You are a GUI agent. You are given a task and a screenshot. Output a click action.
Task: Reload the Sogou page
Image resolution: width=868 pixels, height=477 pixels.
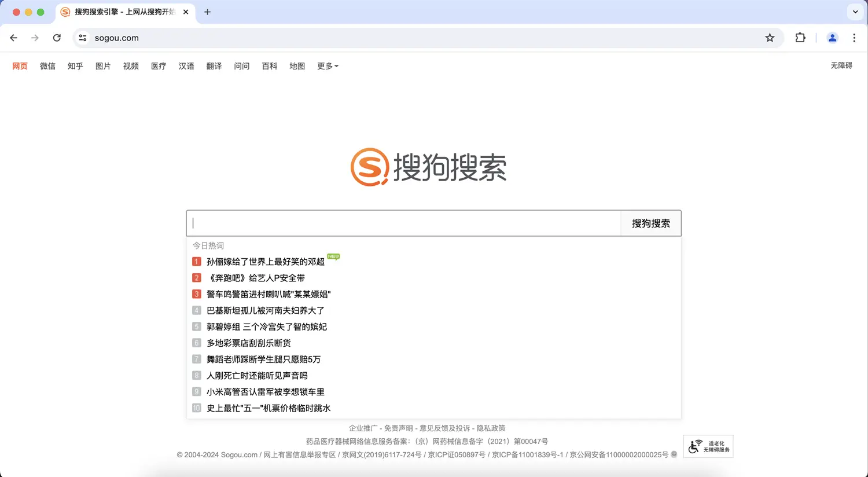pyautogui.click(x=57, y=38)
